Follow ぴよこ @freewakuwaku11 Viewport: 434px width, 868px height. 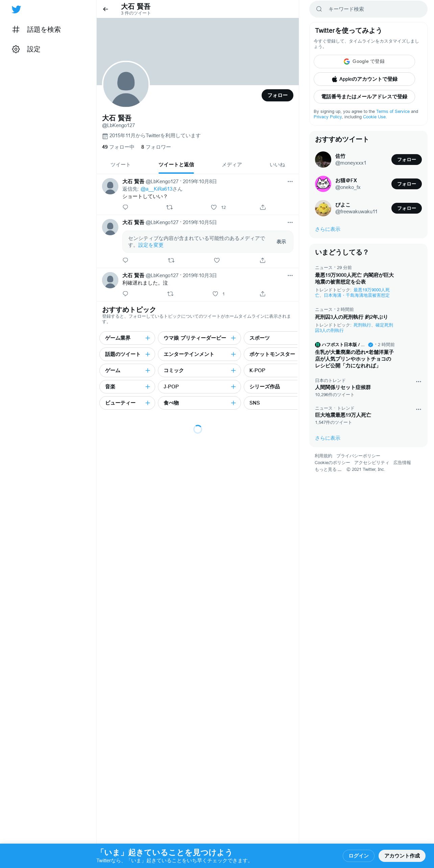coord(407,208)
